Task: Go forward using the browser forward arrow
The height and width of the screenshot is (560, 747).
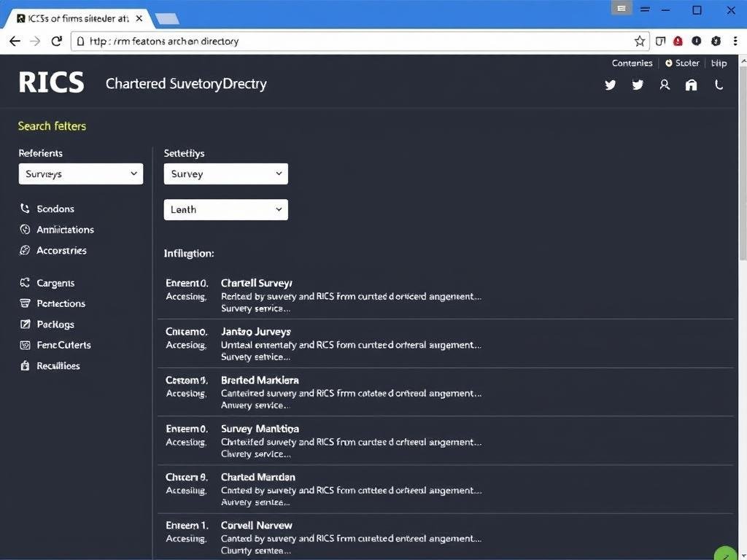Action: point(35,42)
